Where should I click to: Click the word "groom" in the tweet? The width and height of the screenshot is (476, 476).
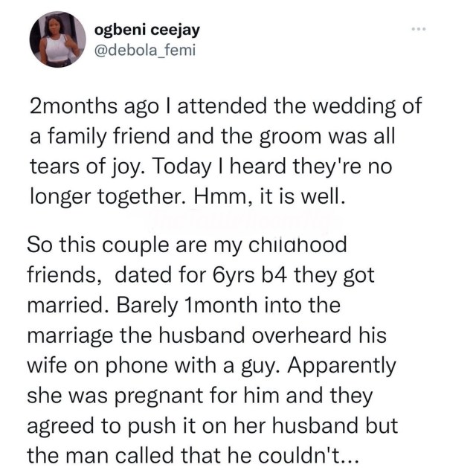click(290, 137)
